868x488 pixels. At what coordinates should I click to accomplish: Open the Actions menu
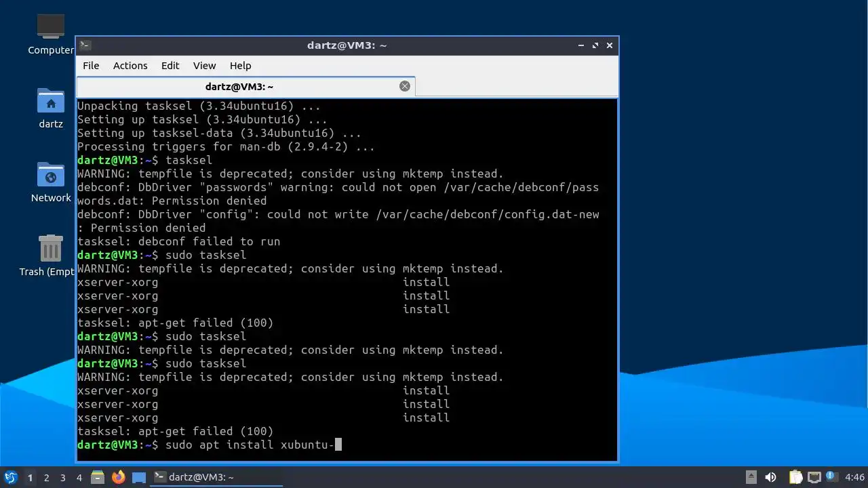(x=130, y=66)
